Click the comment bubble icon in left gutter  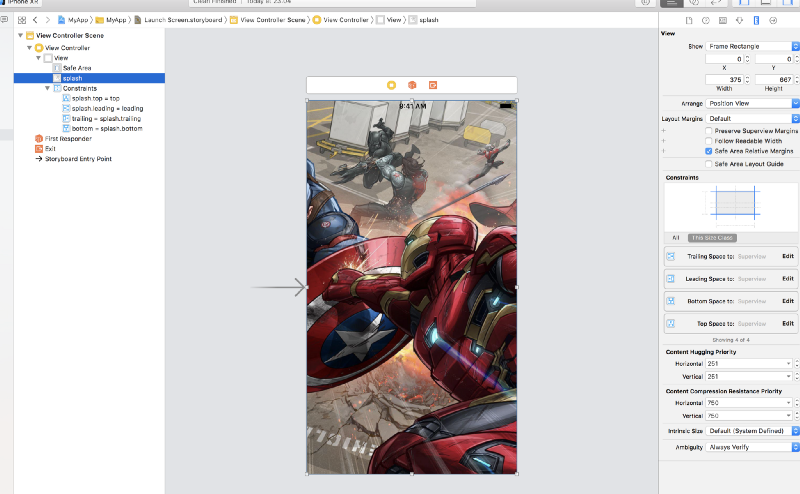pos(5,20)
